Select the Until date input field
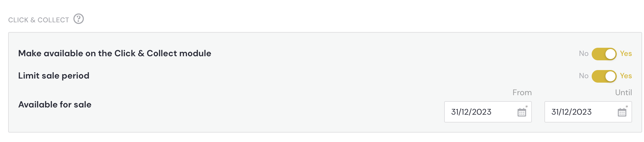This screenshot has width=644, height=142. tap(588, 112)
